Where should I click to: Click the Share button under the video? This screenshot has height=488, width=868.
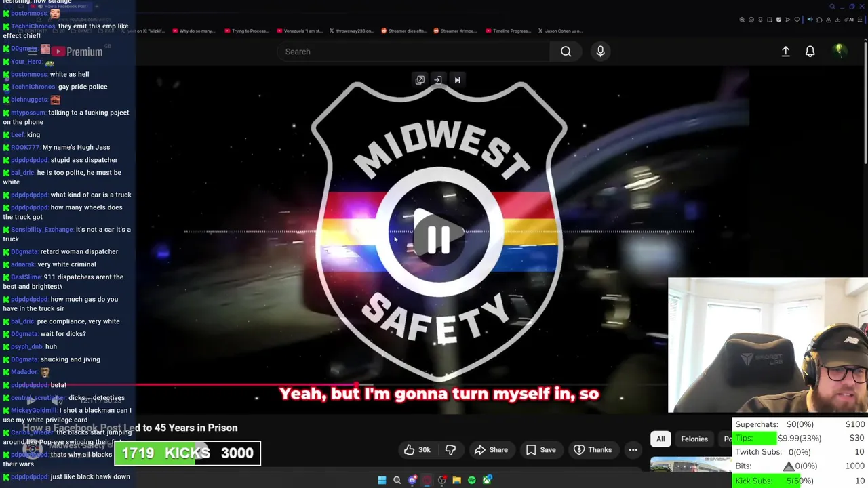(491, 450)
